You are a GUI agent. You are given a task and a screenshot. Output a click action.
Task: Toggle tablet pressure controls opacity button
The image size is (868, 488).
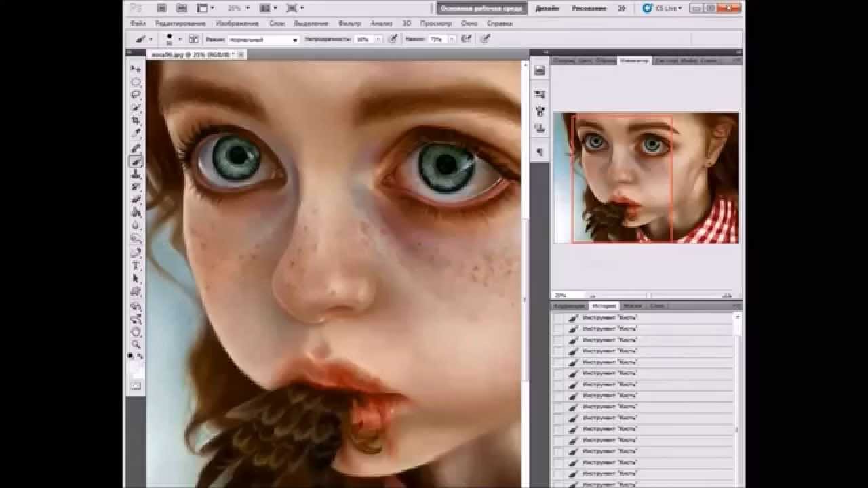(x=393, y=39)
